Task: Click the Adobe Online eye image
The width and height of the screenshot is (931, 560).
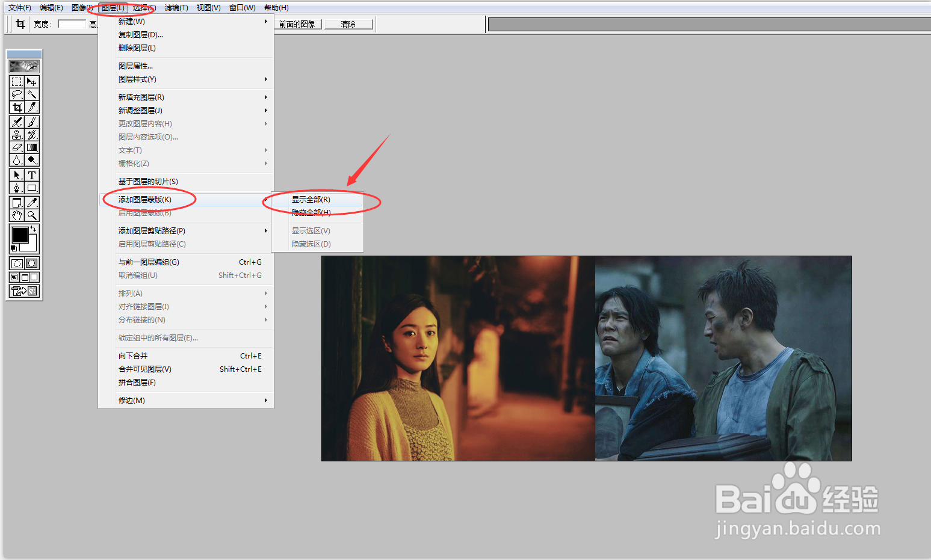Action: click(x=25, y=67)
